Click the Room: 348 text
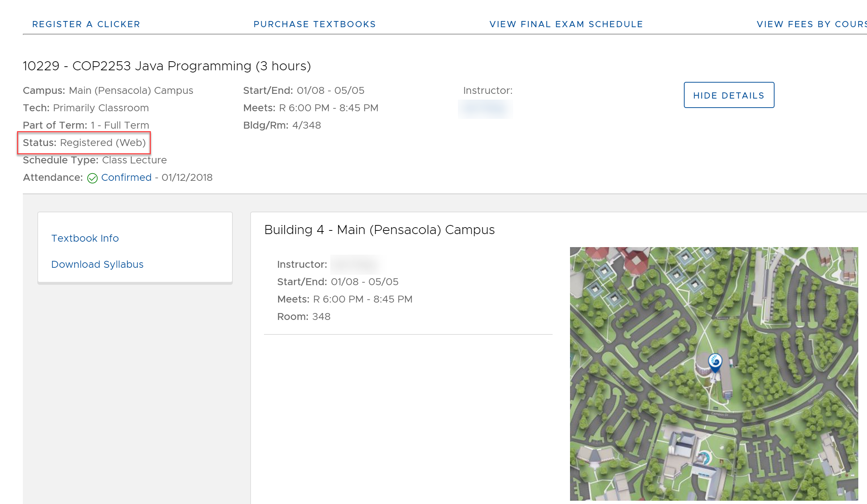Image resolution: width=867 pixels, height=504 pixels. point(304,317)
